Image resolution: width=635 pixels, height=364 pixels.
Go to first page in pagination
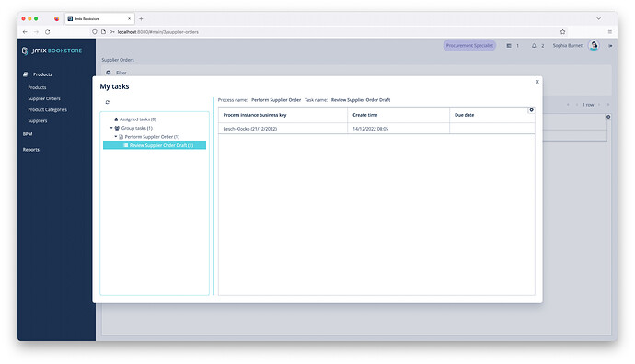point(568,105)
